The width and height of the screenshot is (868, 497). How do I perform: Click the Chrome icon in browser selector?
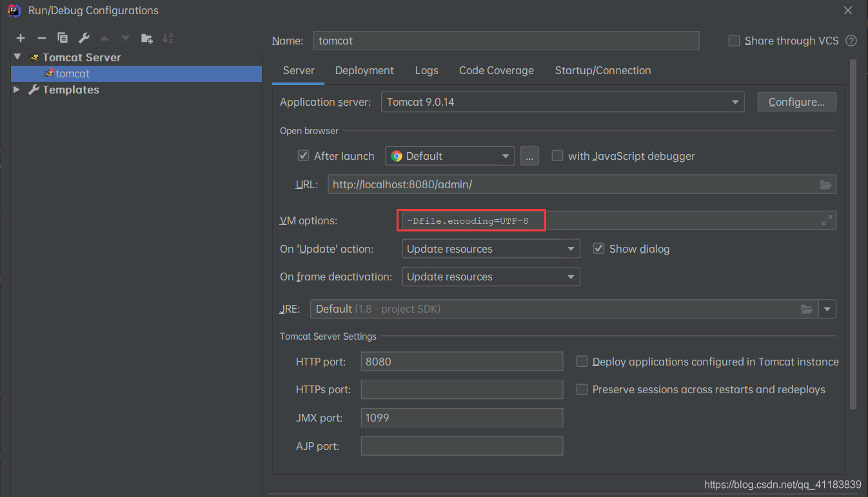[x=397, y=156]
